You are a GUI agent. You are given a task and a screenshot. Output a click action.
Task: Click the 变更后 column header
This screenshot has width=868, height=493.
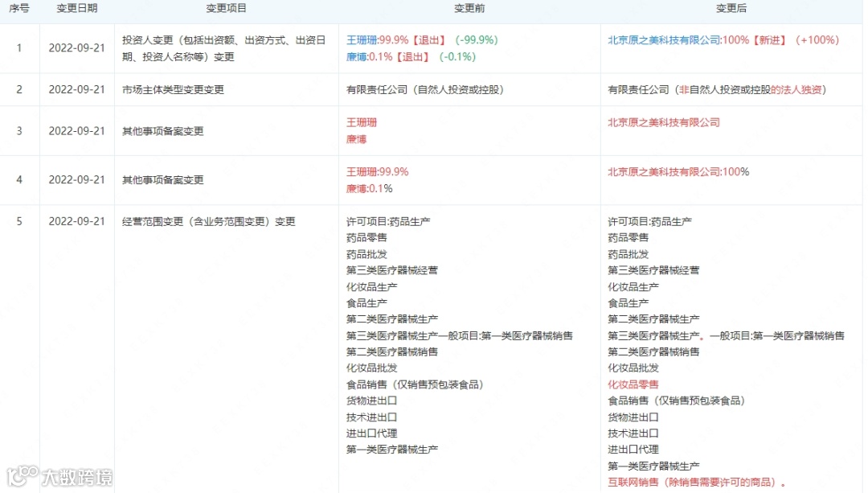coord(731,8)
